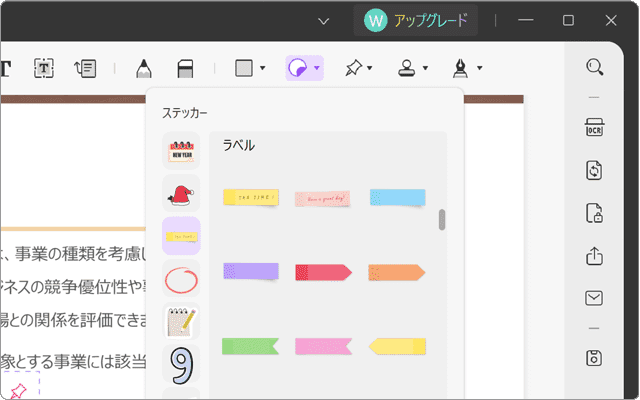This screenshot has width=640, height=400.
Task: Select the signature pen tool
Action: [x=461, y=68]
